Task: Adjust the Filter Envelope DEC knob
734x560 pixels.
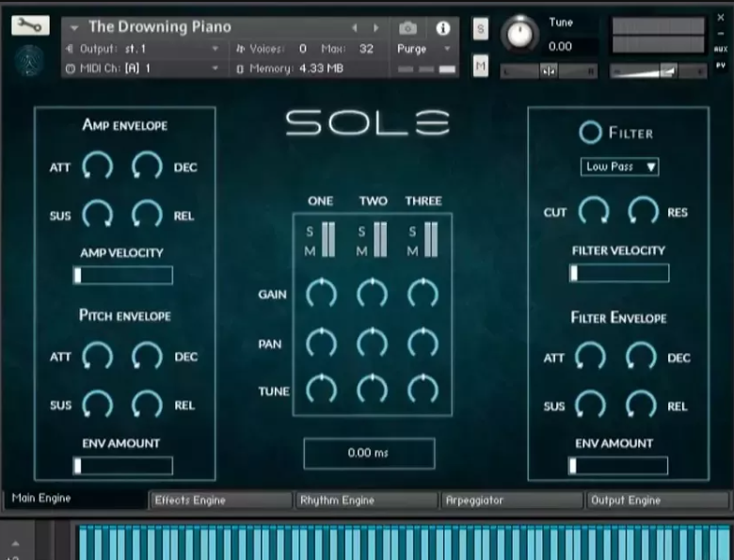Action: tap(641, 357)
